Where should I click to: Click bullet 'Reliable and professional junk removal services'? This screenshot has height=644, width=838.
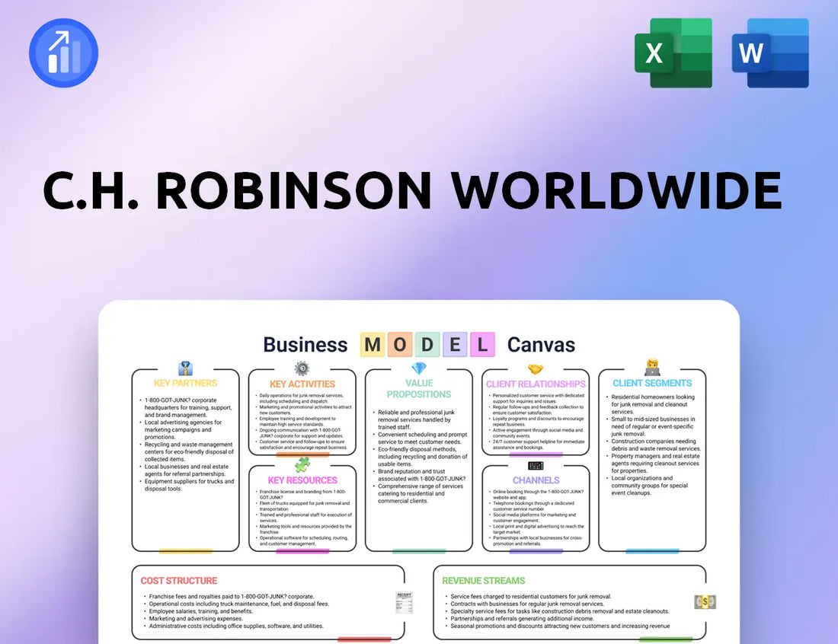coord(416,419)
